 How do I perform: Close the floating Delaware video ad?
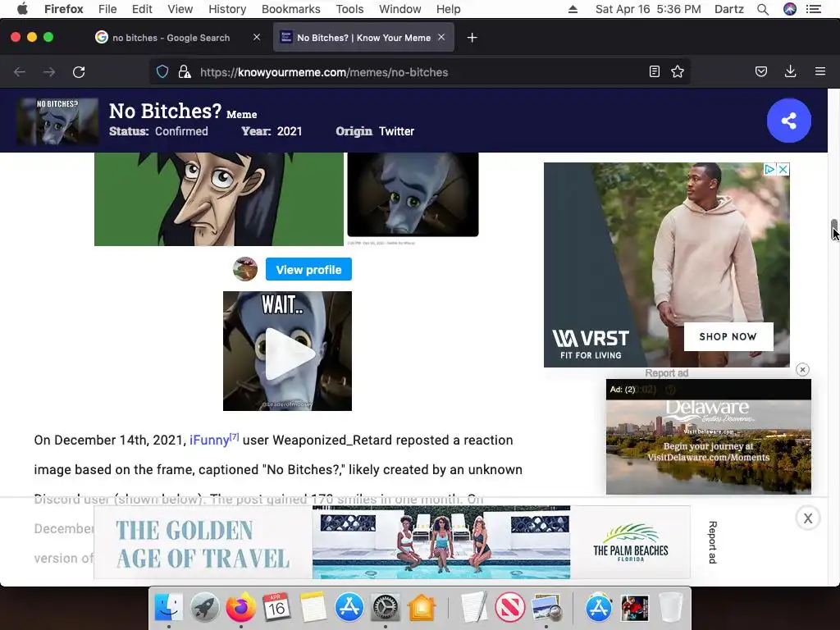802,370
